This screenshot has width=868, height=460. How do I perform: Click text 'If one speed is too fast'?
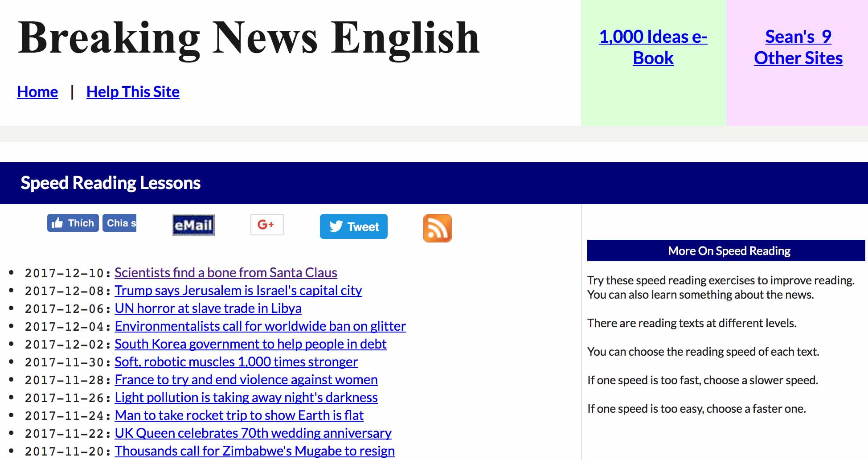(642, 380)
